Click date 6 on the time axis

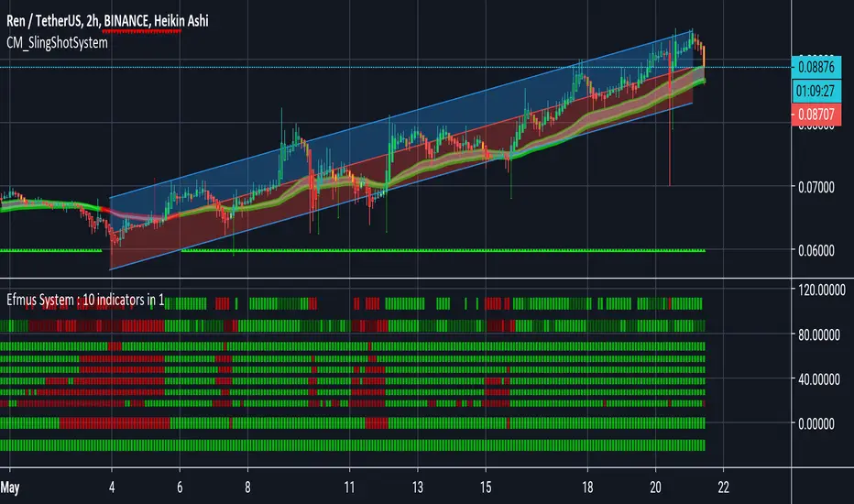click(x=180, y=488)
